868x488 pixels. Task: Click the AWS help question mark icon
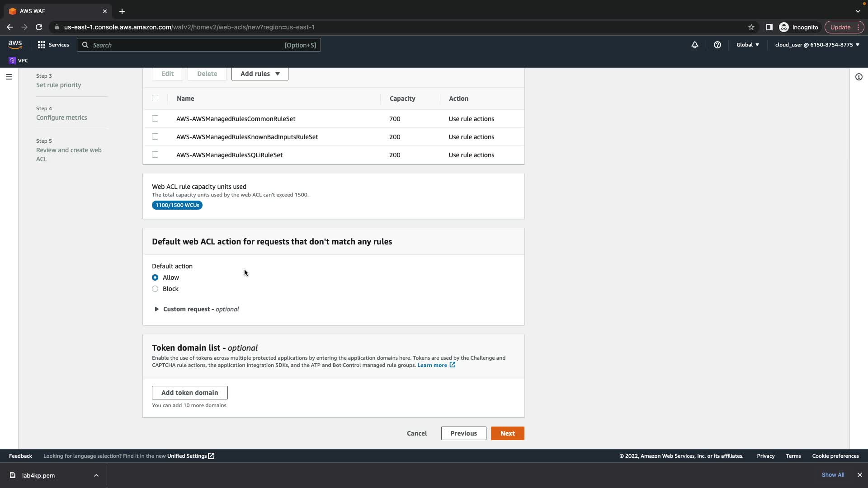[x=717, y=45]
